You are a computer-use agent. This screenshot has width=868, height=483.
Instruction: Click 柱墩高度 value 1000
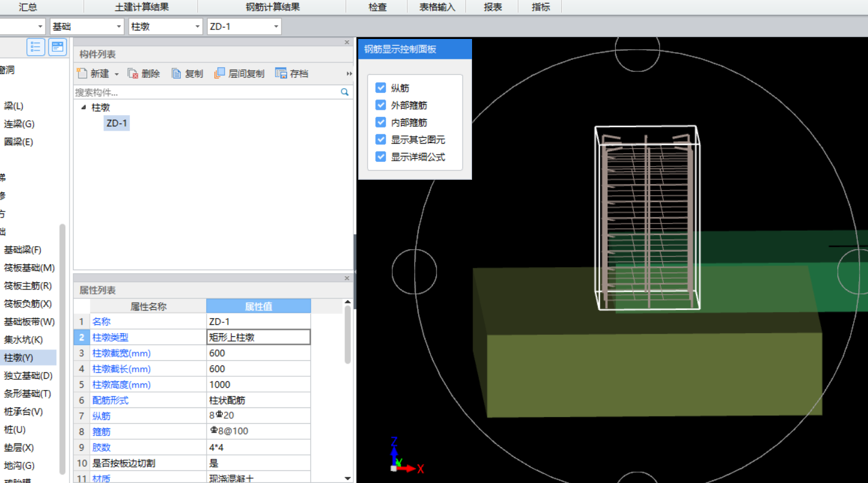click(x=259, y=385)
